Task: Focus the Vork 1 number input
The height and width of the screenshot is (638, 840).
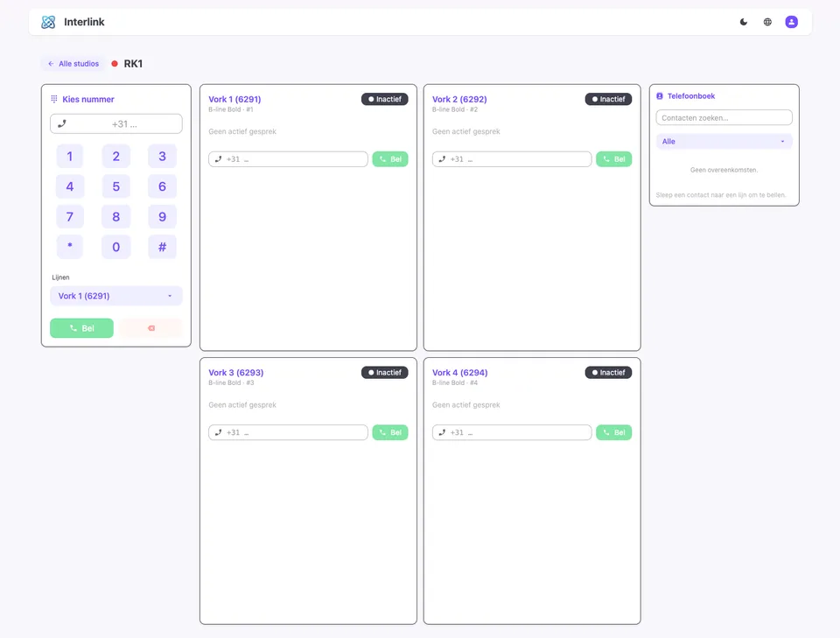Action: (x=288, y=159)
